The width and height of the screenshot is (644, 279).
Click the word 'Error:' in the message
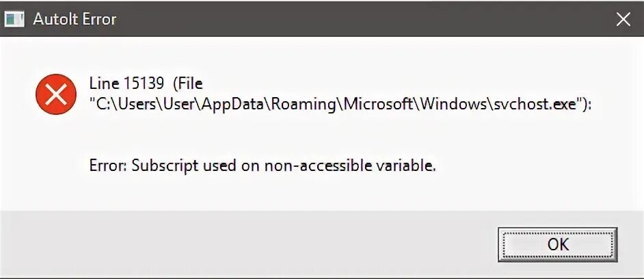click(x=107, y=166)
